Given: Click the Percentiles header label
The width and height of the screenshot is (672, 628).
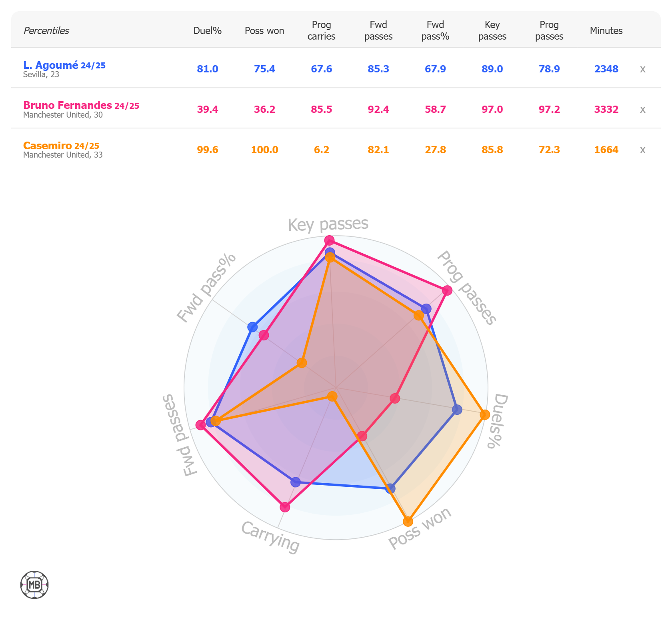Looking at the screenshot, I should (x=46, y=31).
